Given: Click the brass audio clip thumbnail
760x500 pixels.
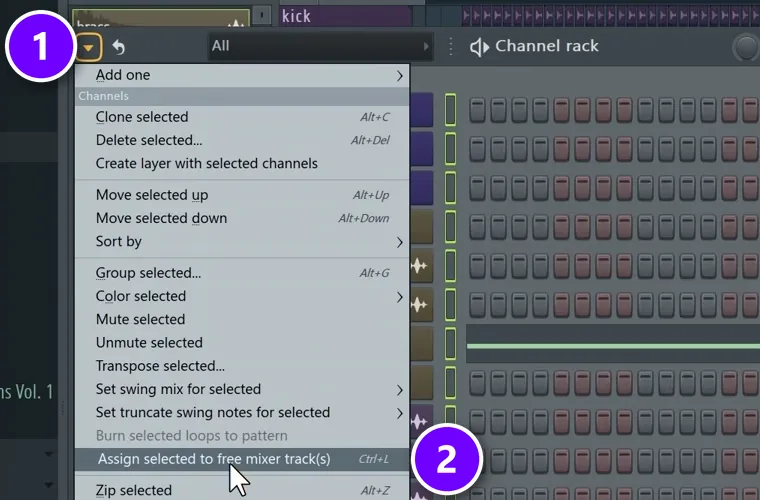Looking at the screenshot, I should point(161,18).
